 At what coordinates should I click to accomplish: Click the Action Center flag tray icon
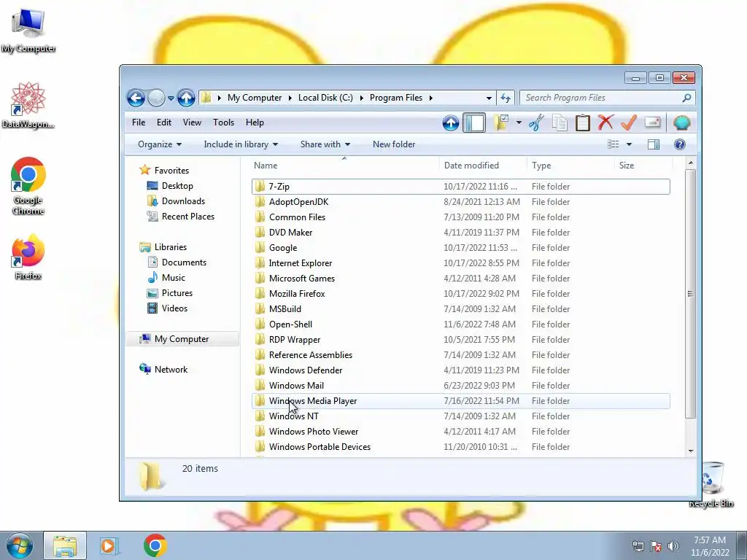tap(656, 546)
